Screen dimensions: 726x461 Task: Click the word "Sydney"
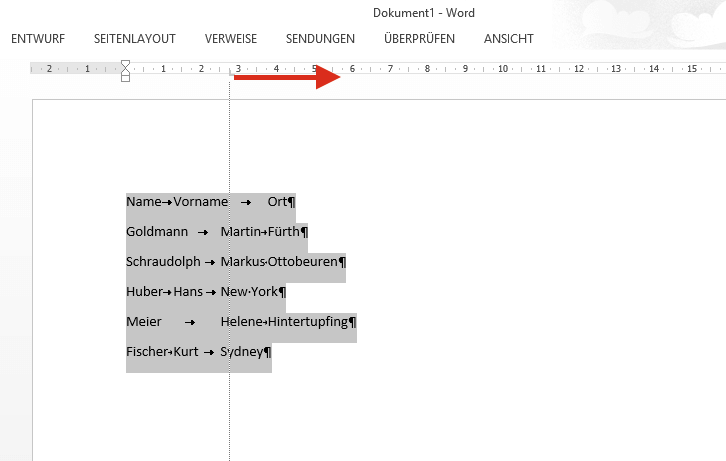242,352
